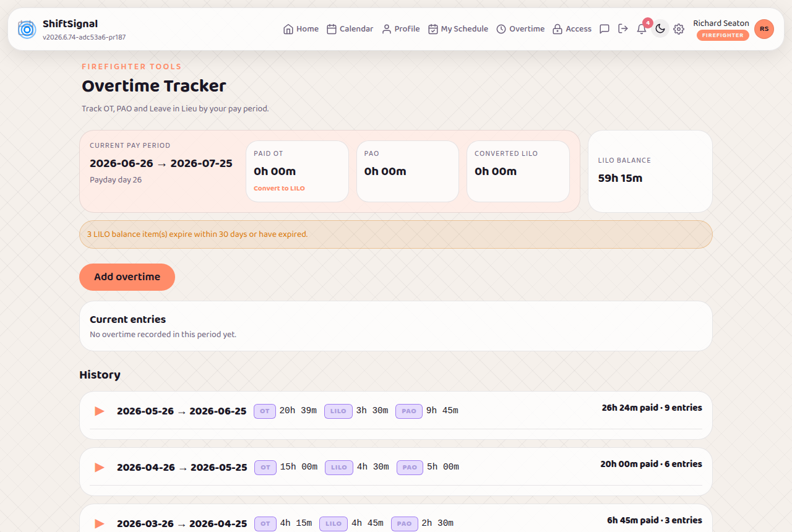Click the RS user avatar
The width and height of the screenshot is (792, 532).
pyautogui.click(x=764, y=29)
